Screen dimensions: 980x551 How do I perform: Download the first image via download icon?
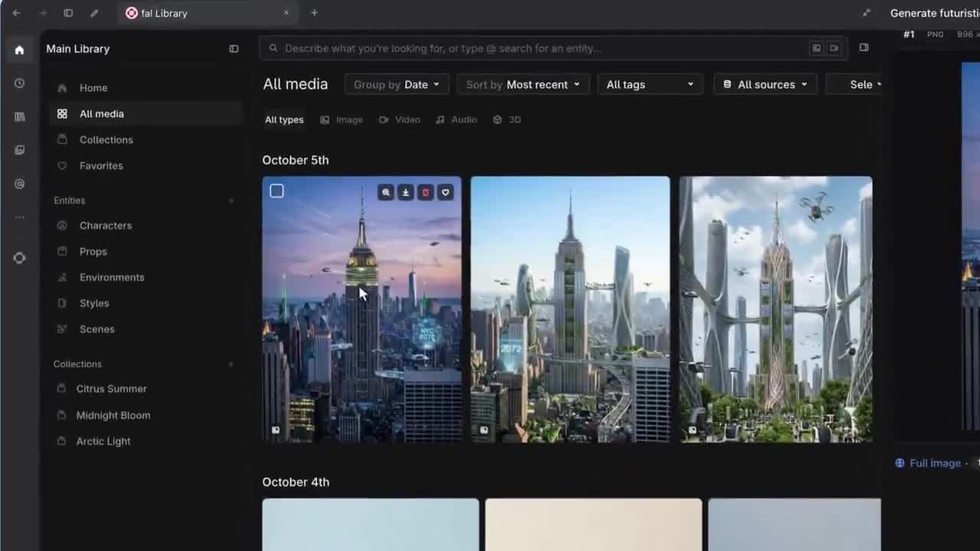406,193
